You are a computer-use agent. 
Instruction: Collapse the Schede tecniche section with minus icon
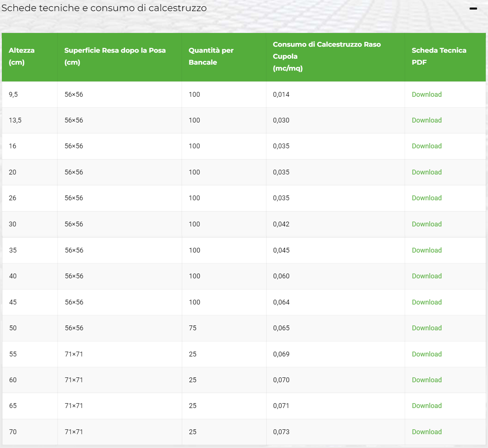coord(473,9)
